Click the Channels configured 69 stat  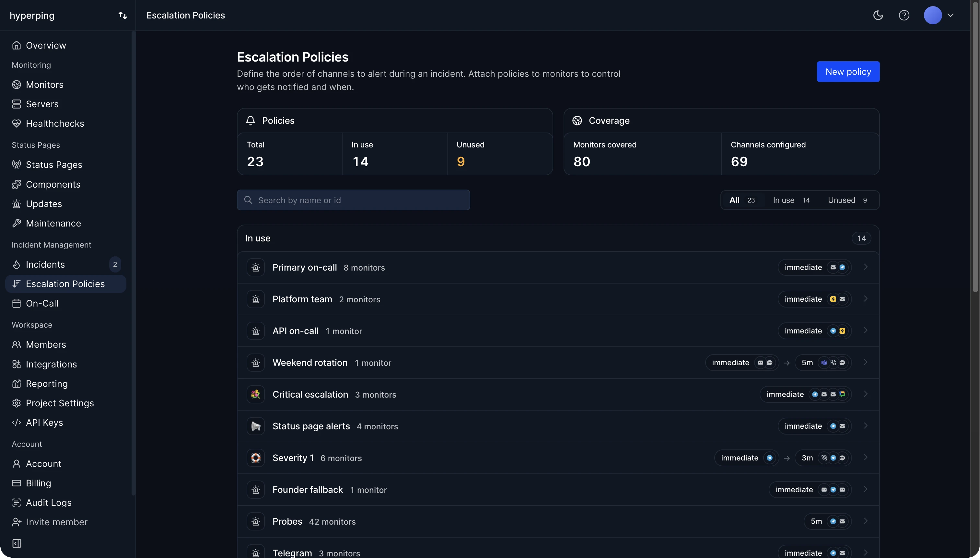[x=800, y=154]
